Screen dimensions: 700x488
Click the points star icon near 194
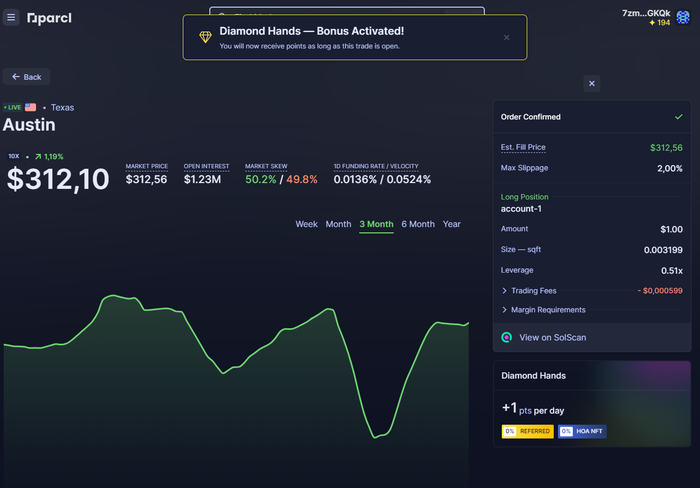pos(652,22)
